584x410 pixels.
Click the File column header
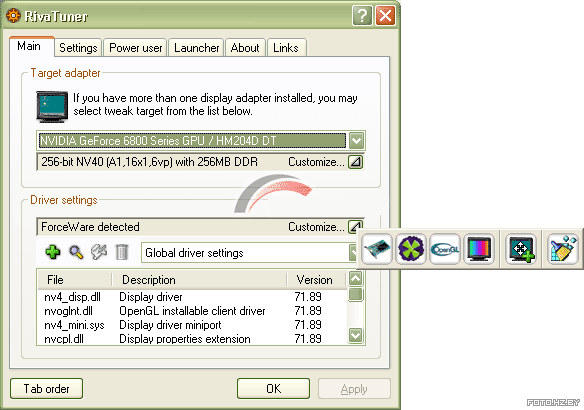click(x=75, y=280)
